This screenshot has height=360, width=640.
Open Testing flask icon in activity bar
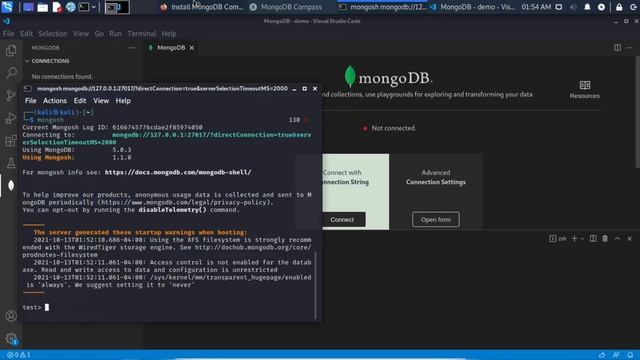pos(11,163)
